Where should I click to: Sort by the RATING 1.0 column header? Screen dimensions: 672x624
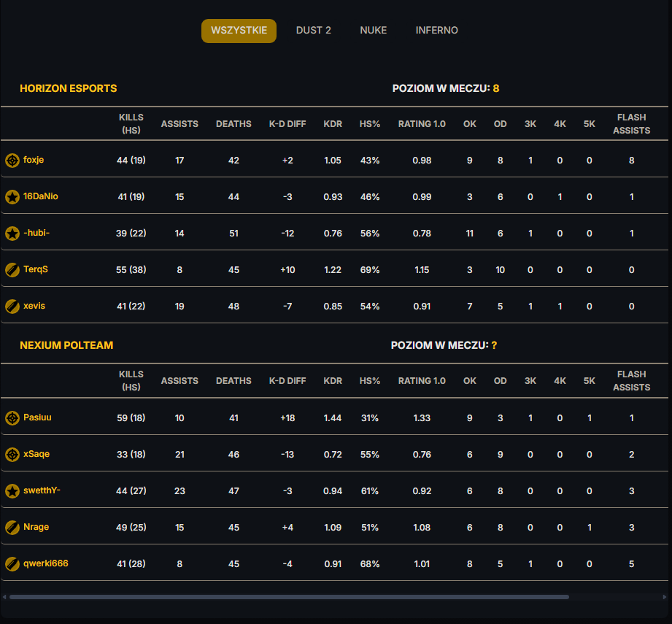(x=422, y=124)
